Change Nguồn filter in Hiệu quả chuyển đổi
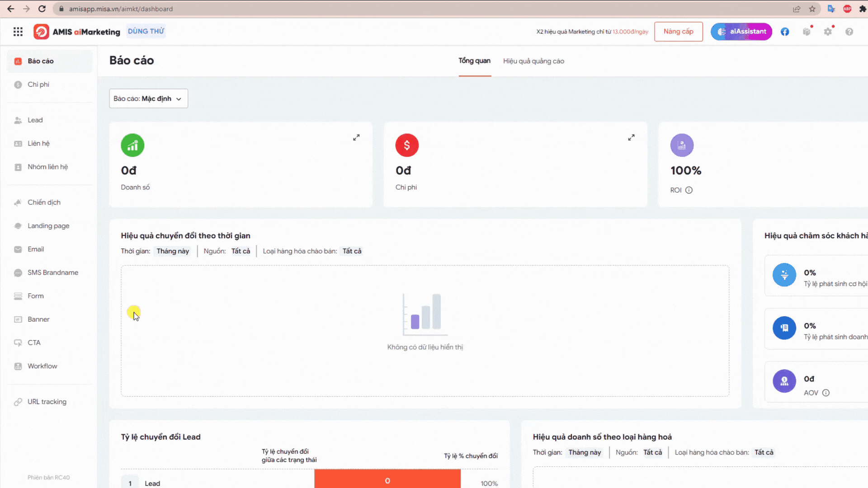This screenshot has width=868, height=488. coord(241,251)
